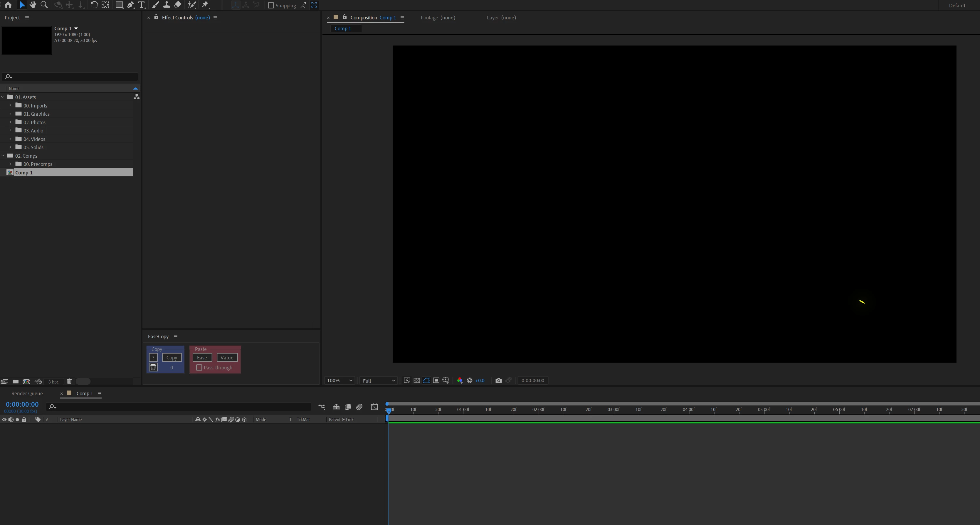Select the Puppet Pin tool

pos(205,5)
